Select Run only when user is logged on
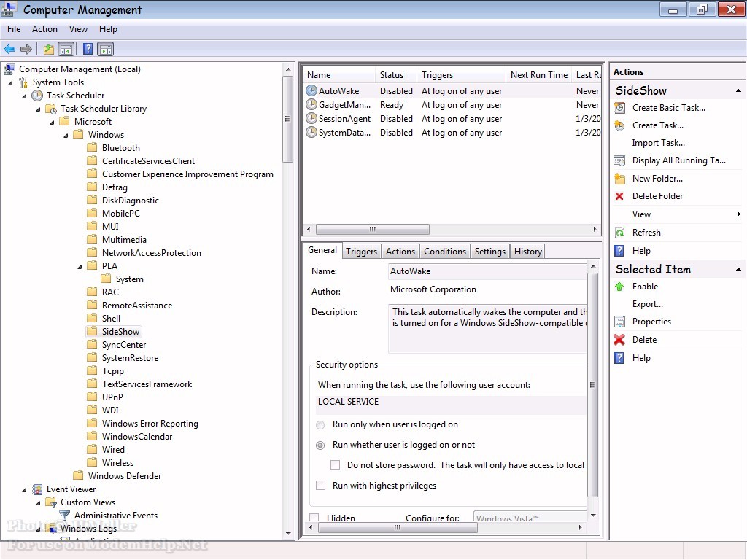This screenshot has width=747, height=560. click(321, 425)
